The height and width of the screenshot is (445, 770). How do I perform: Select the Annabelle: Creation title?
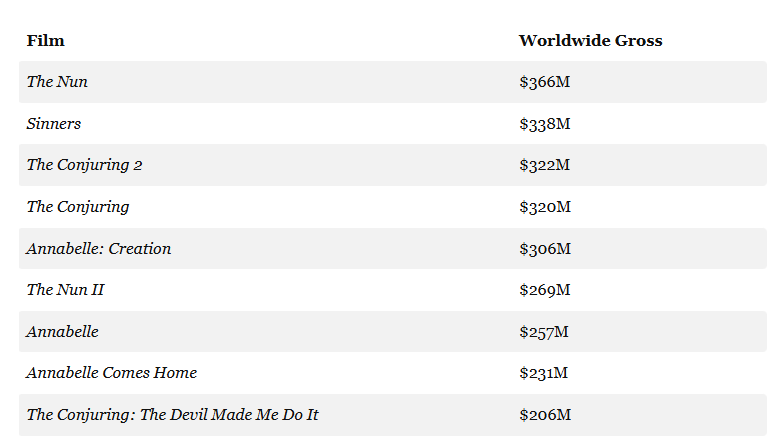pos(99,248)
